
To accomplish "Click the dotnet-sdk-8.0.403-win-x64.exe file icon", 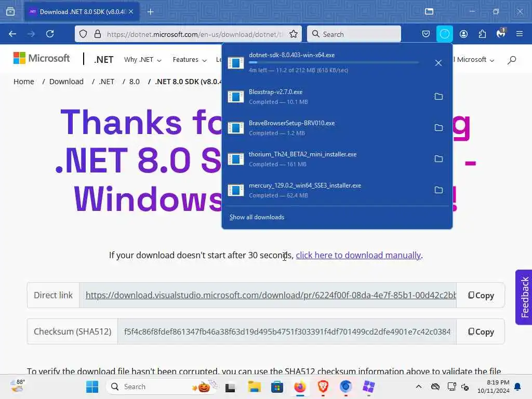I will (x=236, y=63).
